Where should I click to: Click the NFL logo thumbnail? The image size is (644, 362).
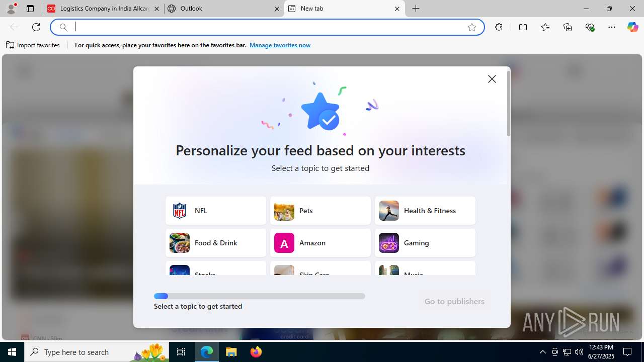click(x=180, y=211)
